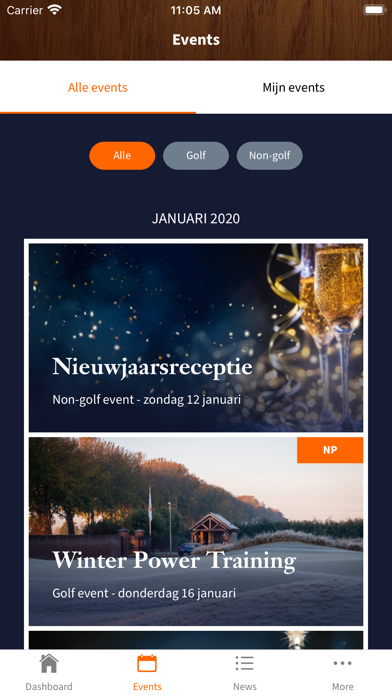This screenshot has height=696, width=392.
Task: Tap the 11:05 AM clock
Action: pyautogui.click(x=196, y=10)
